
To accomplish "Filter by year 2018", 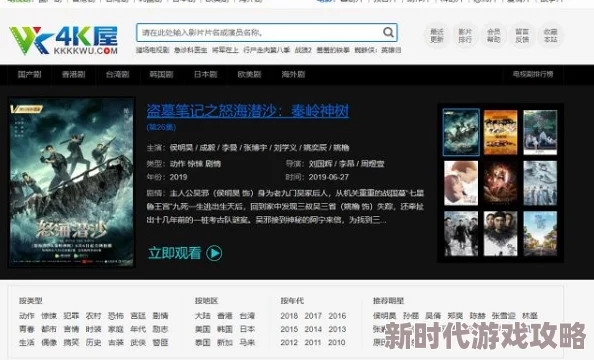I will (x=289, y=316).
